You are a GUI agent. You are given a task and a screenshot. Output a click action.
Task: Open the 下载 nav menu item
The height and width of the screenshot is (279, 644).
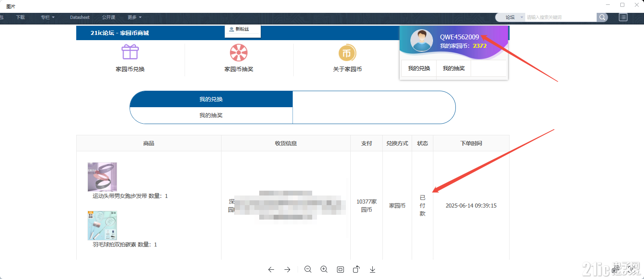click(x=20, y=17)
